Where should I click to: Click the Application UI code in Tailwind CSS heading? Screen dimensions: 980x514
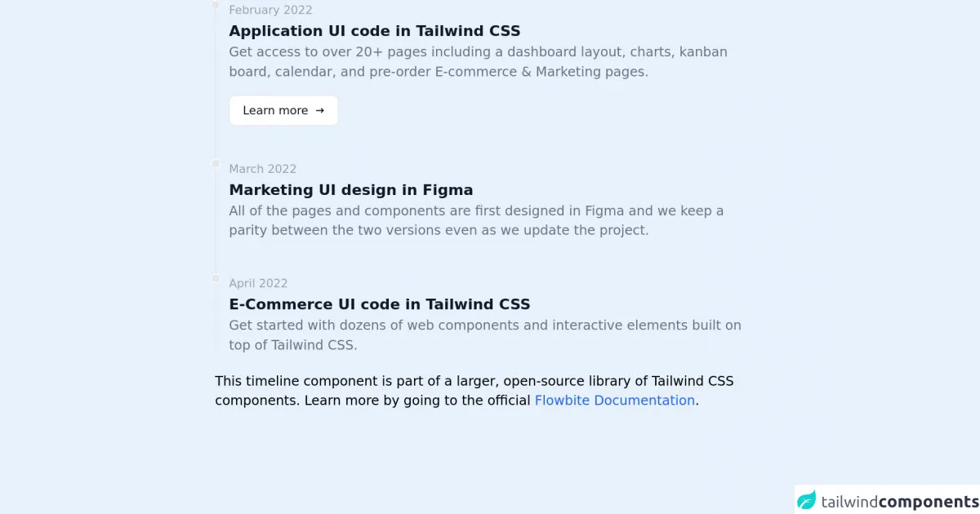tap(374, 31)
